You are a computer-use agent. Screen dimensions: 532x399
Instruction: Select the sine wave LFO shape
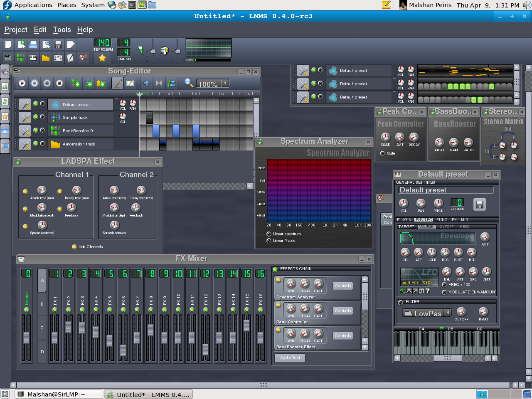(x=403, y=291)
